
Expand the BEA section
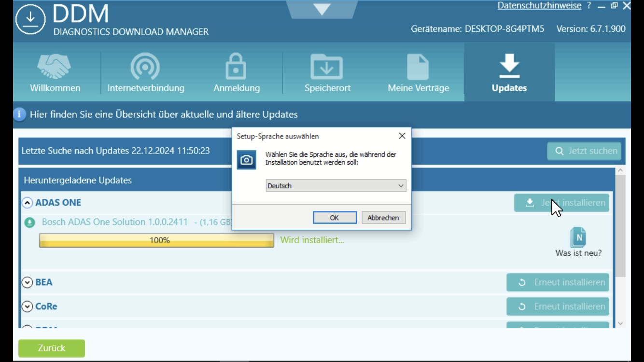[x=28, y=282]
